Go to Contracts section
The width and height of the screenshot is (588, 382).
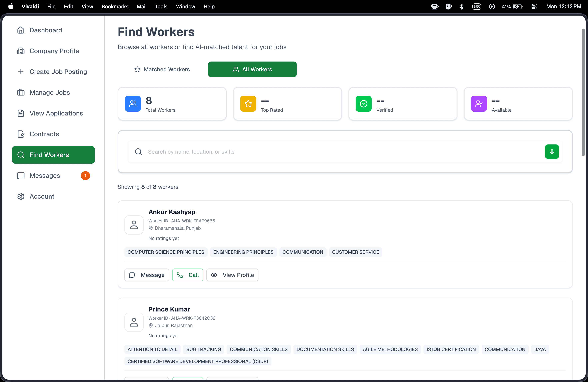[53, 134]
